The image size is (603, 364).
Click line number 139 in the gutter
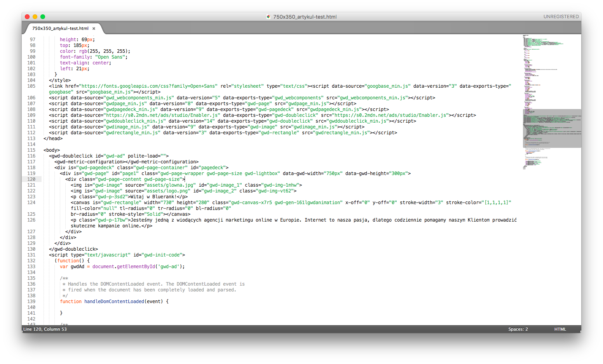click(x=31, y=302)
